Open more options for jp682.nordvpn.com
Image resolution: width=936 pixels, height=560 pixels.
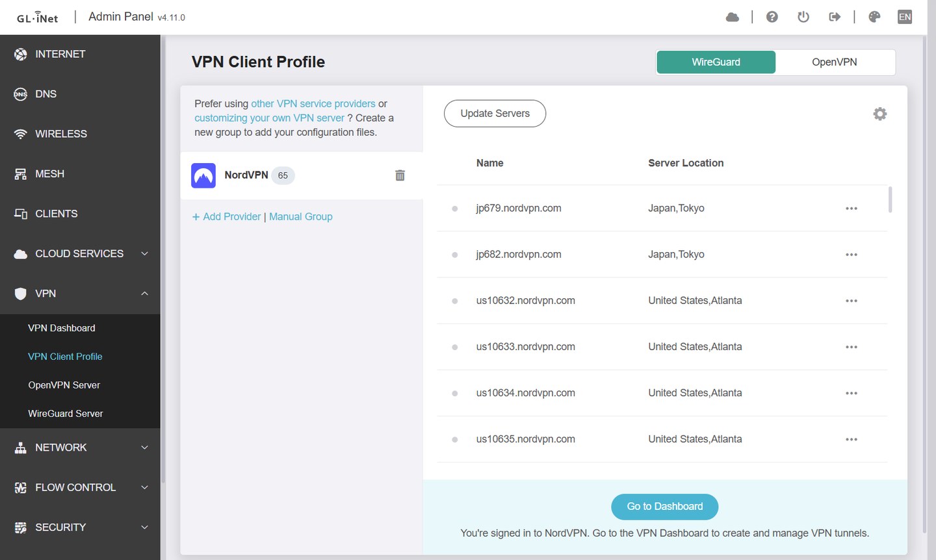(851, 255)
